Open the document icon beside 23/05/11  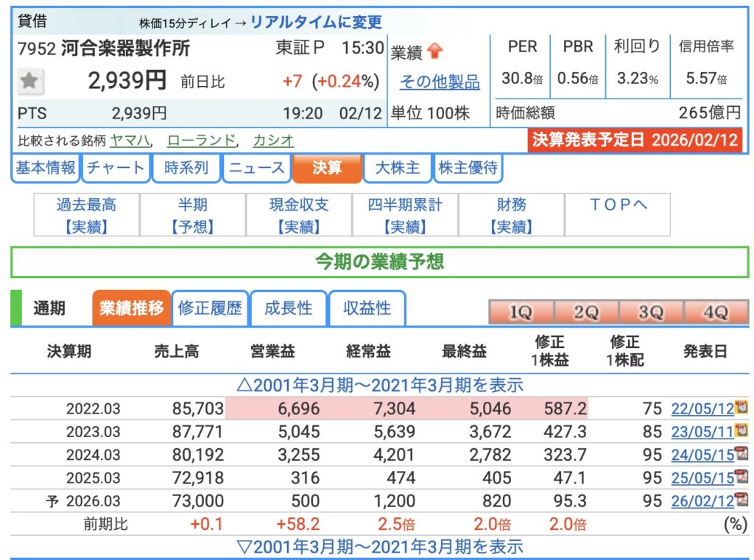(741, 430)
